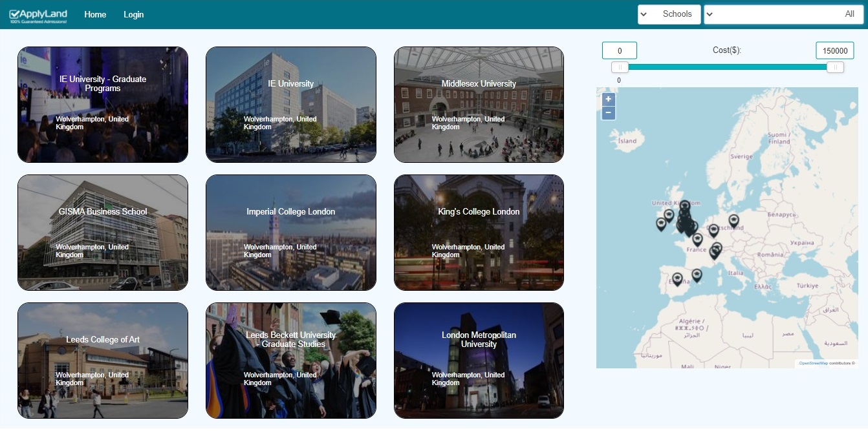The height and width of the screenshot is (431, 868).
Task: Open Leeds Beckett University - Graduate Studies card
Action: [x=291, y=361]
